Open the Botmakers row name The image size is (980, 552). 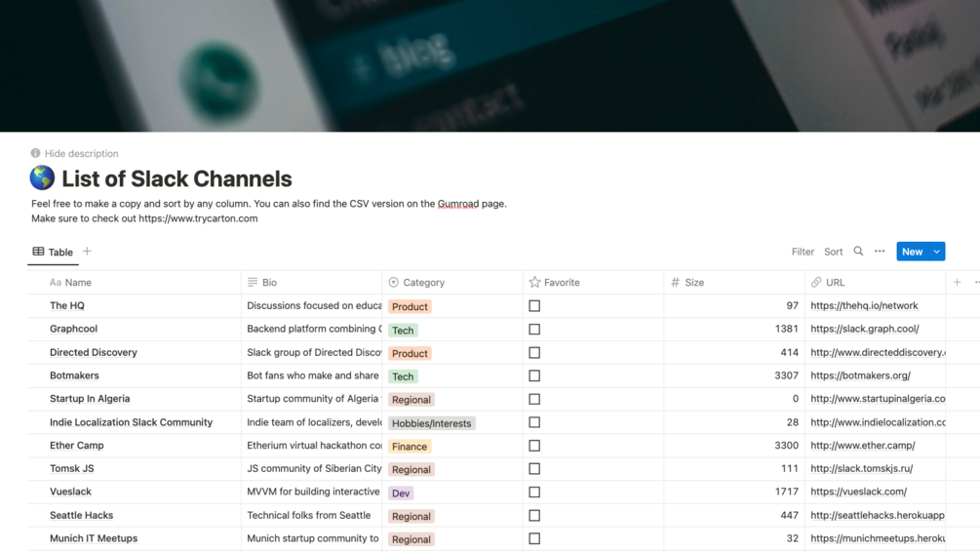coord(74,375)
